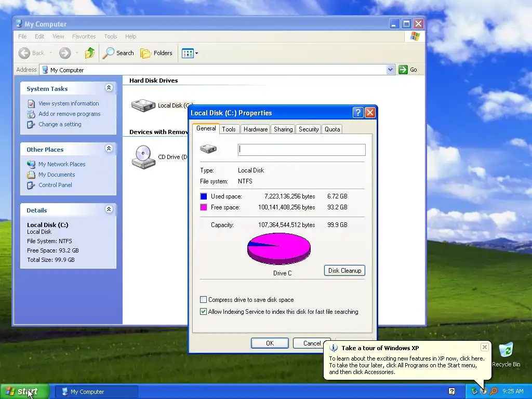Switch to the Hardware tab

pos(256,129)
